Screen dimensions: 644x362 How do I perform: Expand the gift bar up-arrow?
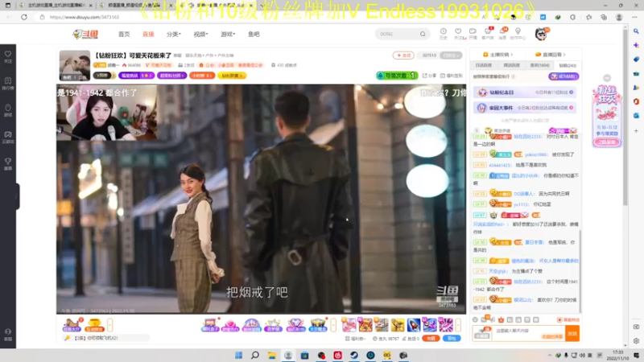pyautogui.click(x=458, y=325)
